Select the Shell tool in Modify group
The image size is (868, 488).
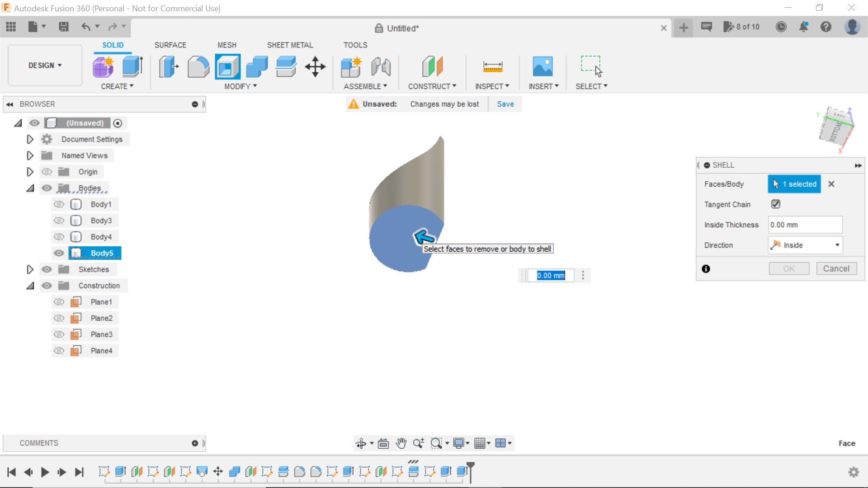(227, 66)
